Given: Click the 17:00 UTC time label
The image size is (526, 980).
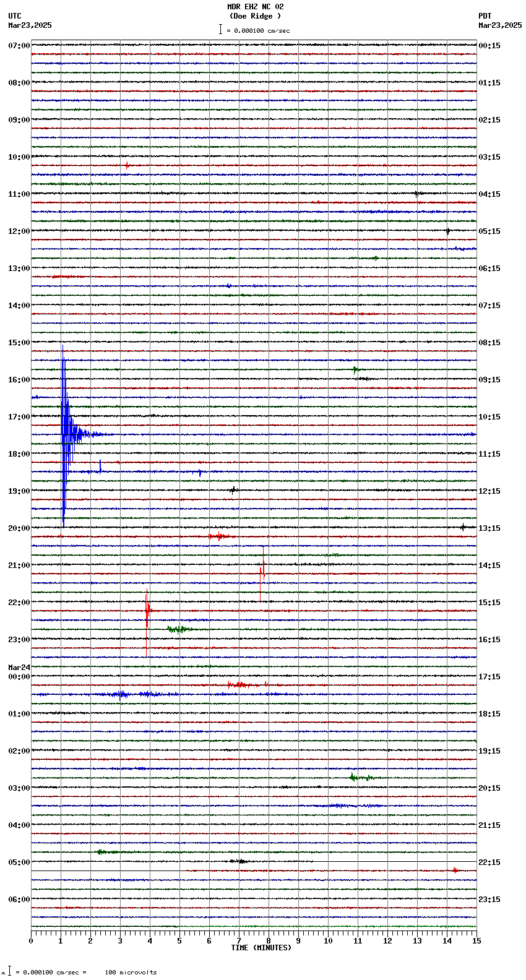Looking at the screenshot, I should [19, 417].
